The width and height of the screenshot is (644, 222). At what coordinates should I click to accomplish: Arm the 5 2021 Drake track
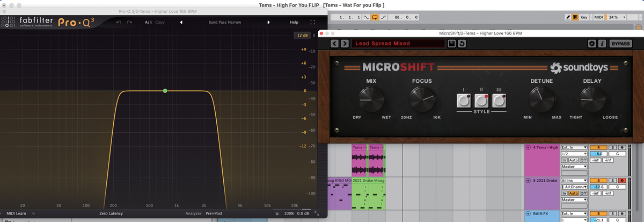click(622, 181)
